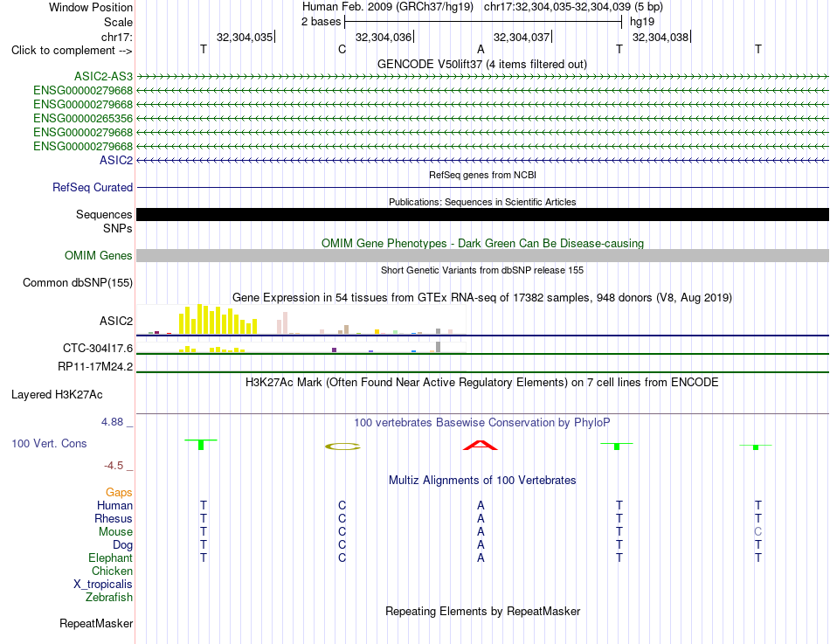Click the H3K27Ac Mark ENCODE track title
The height and width of the screenshot is (644, 830).
(x=482, y=383)
